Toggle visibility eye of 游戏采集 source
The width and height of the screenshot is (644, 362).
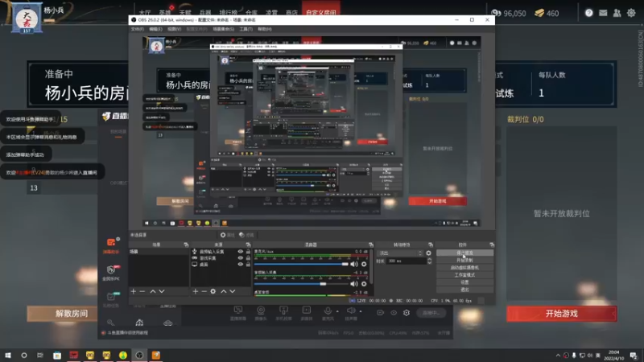point(240,258)
